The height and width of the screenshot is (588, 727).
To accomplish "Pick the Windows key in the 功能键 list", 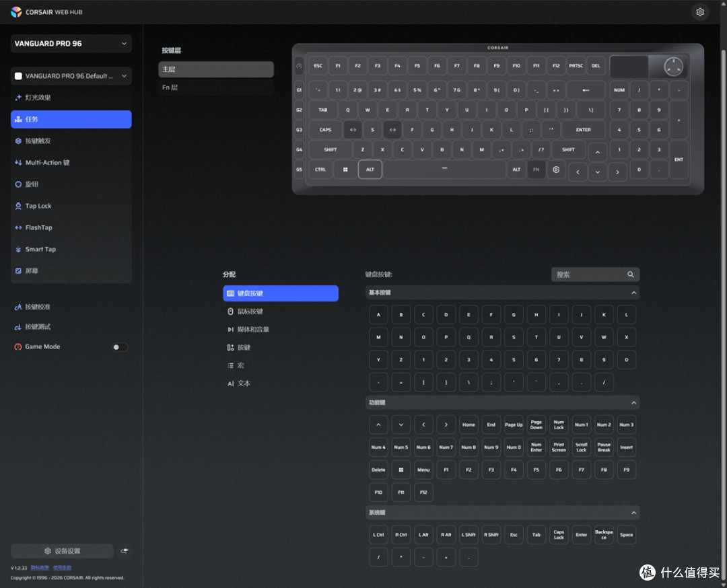I will [x=401, y=470].
